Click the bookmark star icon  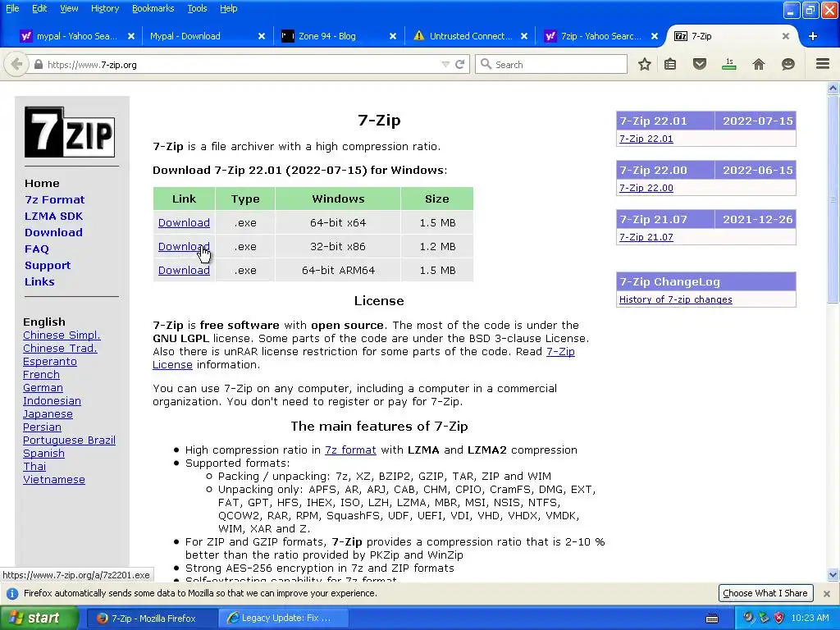tap(645, 64)
